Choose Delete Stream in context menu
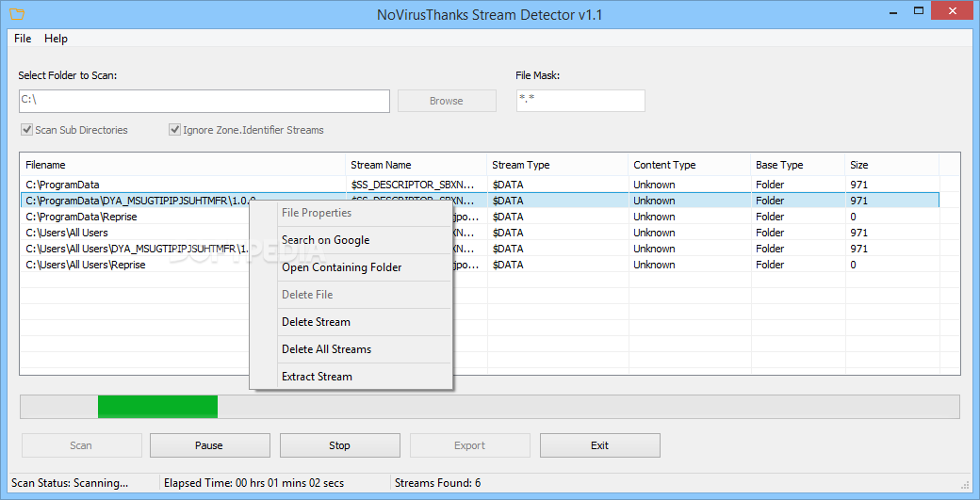This screenshot has height=500, width=980. pyautogui.click(x=351, y=322)
